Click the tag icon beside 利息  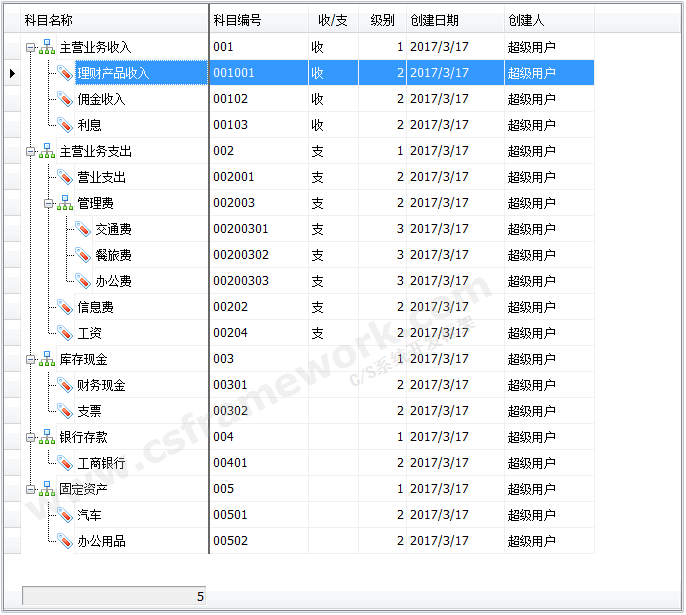click(x=65, y=125)
